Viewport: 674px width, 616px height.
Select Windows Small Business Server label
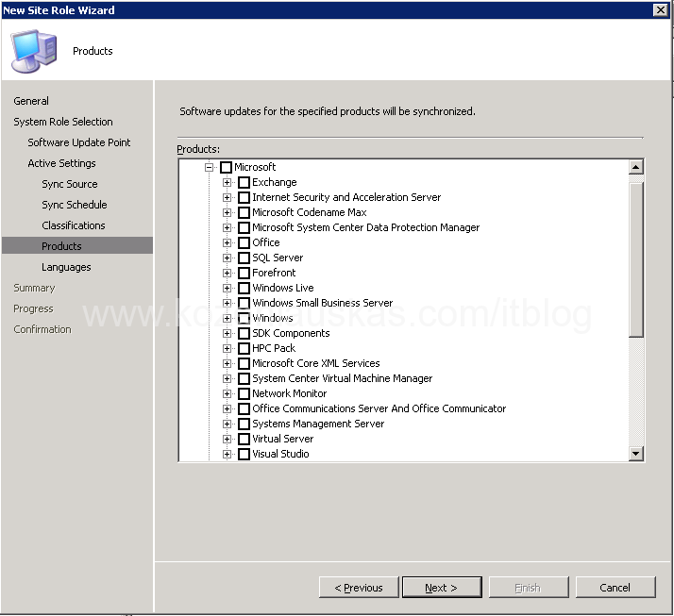click(x=323, y=303)
